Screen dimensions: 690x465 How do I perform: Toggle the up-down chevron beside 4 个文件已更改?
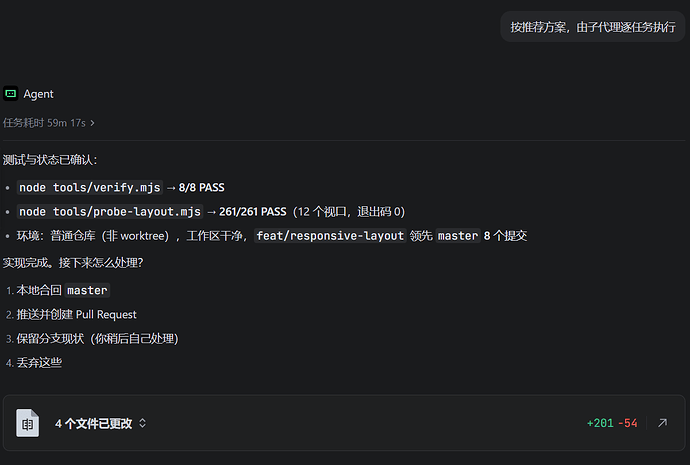point(142,423)
